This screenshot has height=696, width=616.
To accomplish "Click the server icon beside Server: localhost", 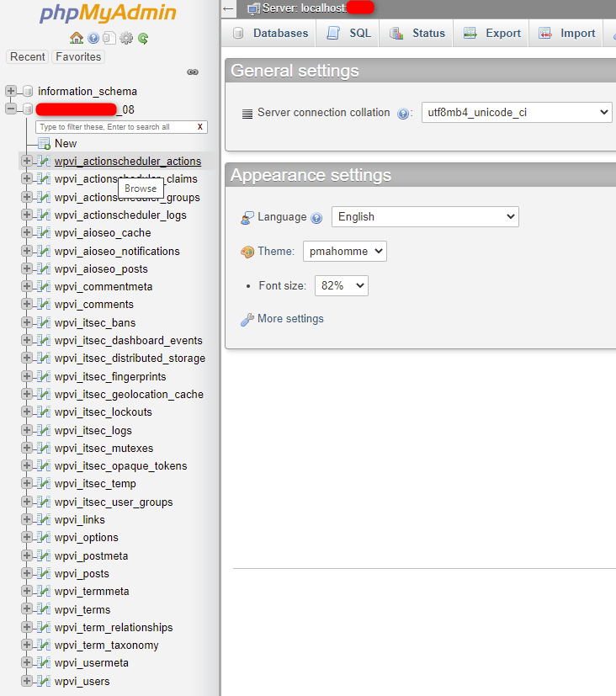I will 254,8.
